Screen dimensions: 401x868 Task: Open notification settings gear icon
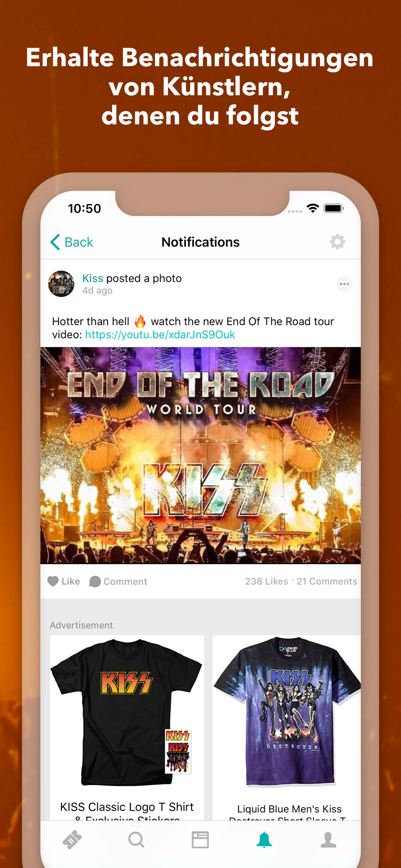(x=337, y=242)
